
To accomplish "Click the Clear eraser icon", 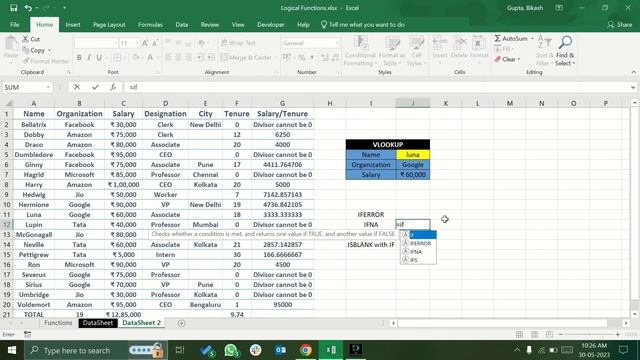I will tap(498, 59).
